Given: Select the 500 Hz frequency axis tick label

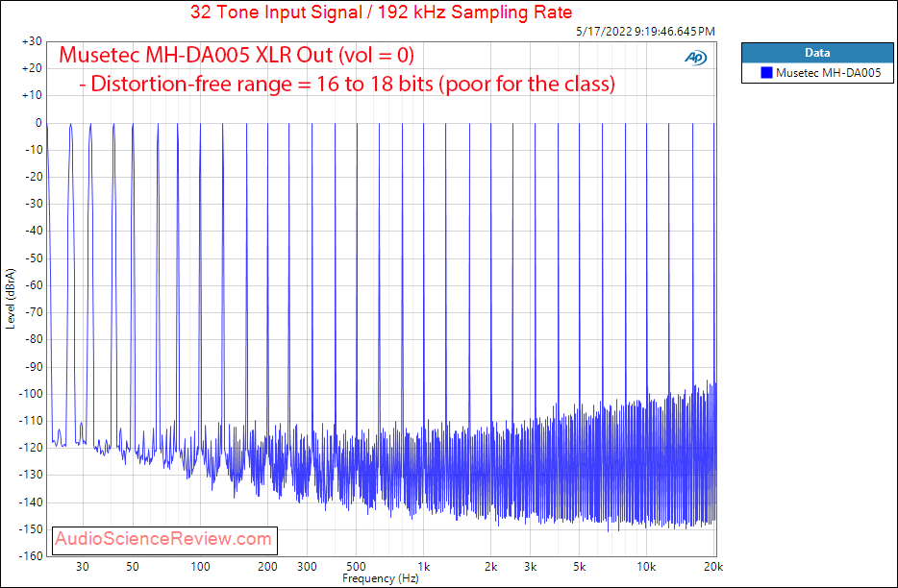Looking at the screenshot, I should (x=357, y=567).
